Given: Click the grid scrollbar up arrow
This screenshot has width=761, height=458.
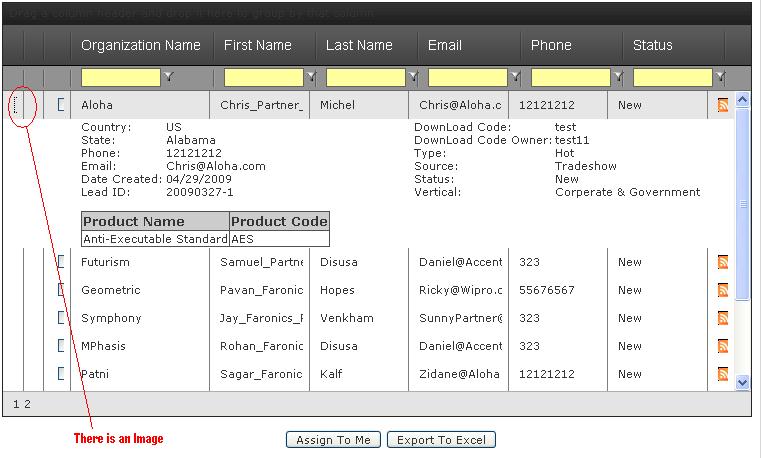Looking at the screenshot, I should 743,100.
